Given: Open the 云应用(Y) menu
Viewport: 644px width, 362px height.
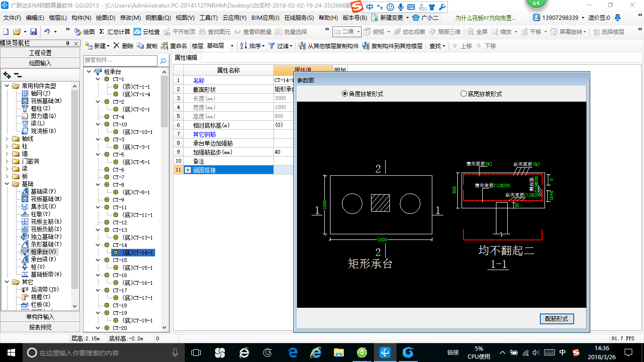Looking at the screenshot, I should click(234, 18).
